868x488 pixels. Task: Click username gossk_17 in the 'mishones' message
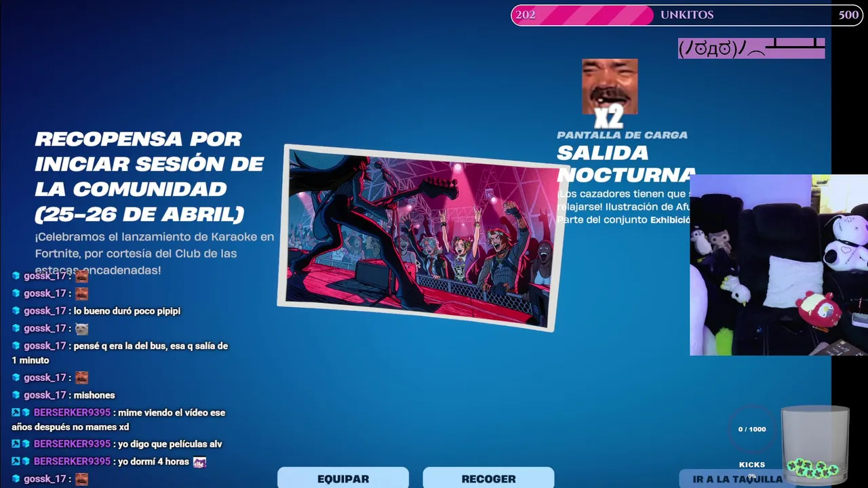[x=45, y=395]
